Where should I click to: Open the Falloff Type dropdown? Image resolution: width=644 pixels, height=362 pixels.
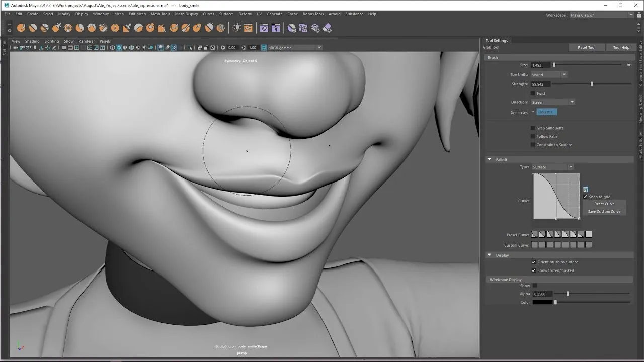pos(552,167)
